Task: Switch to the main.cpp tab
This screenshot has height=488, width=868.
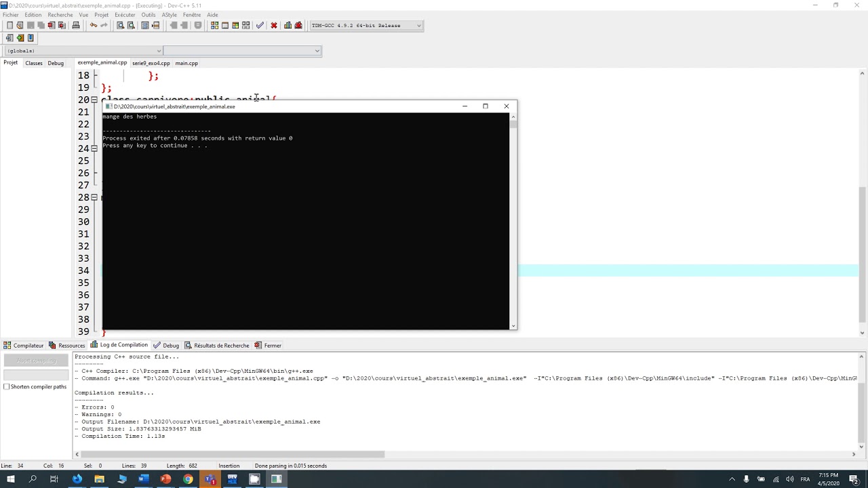Action: click(186, 63)
